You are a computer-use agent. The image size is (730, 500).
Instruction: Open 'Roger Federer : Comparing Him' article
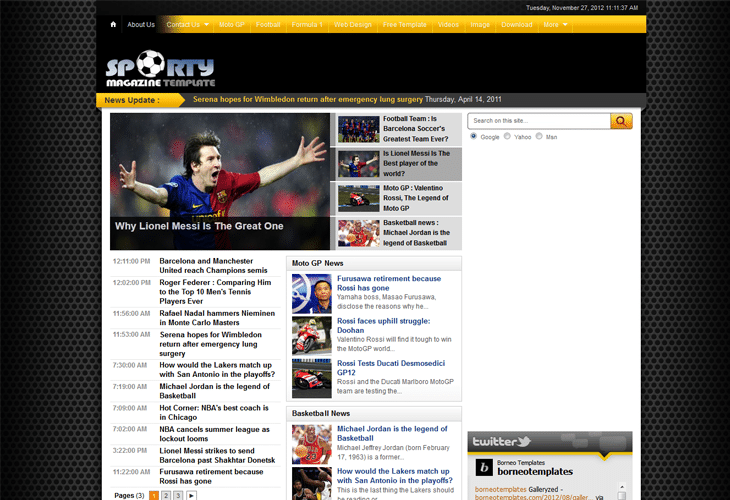(215, 292)
